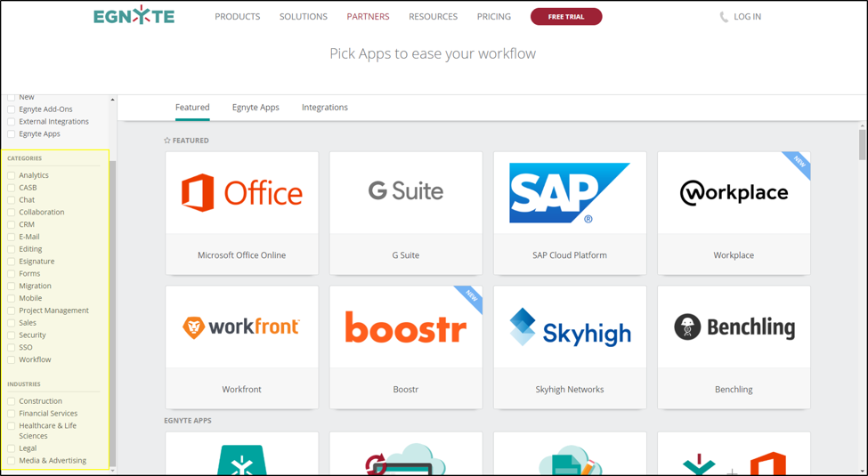
Task: Click the Benchling app logo
Action: 734,327
